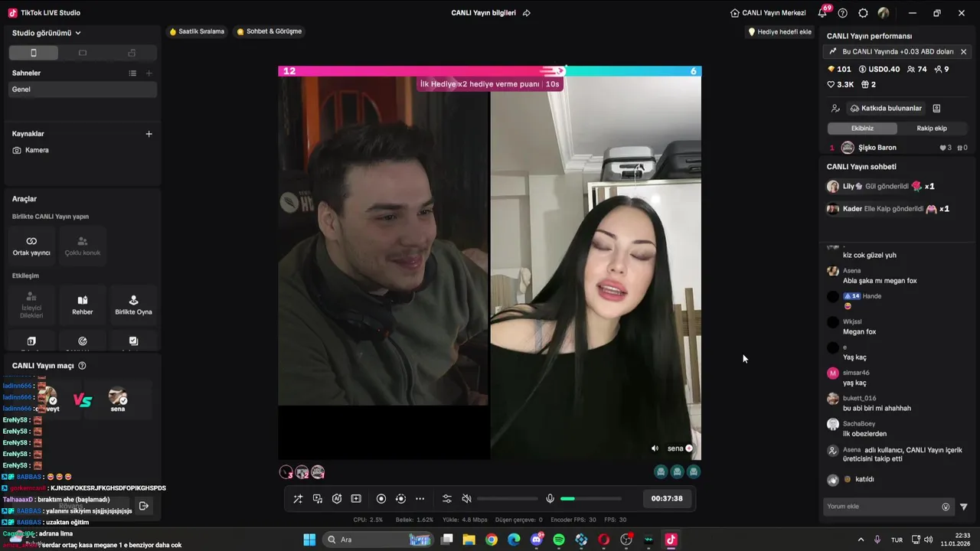Open the Ortak yayıncı co-host tool

pyautogui.click(x=31, y=246)
